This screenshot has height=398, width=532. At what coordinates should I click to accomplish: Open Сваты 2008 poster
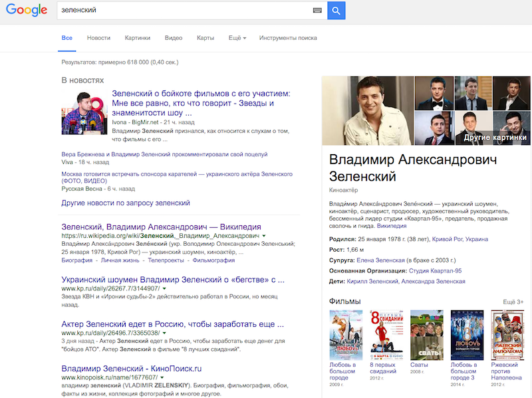(x=427, y=335)
